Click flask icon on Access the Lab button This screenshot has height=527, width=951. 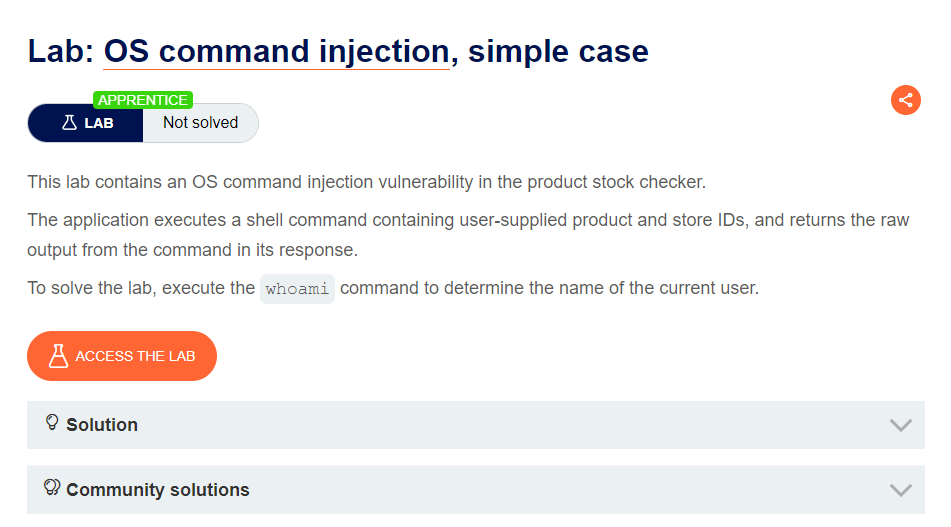(58, 356)
